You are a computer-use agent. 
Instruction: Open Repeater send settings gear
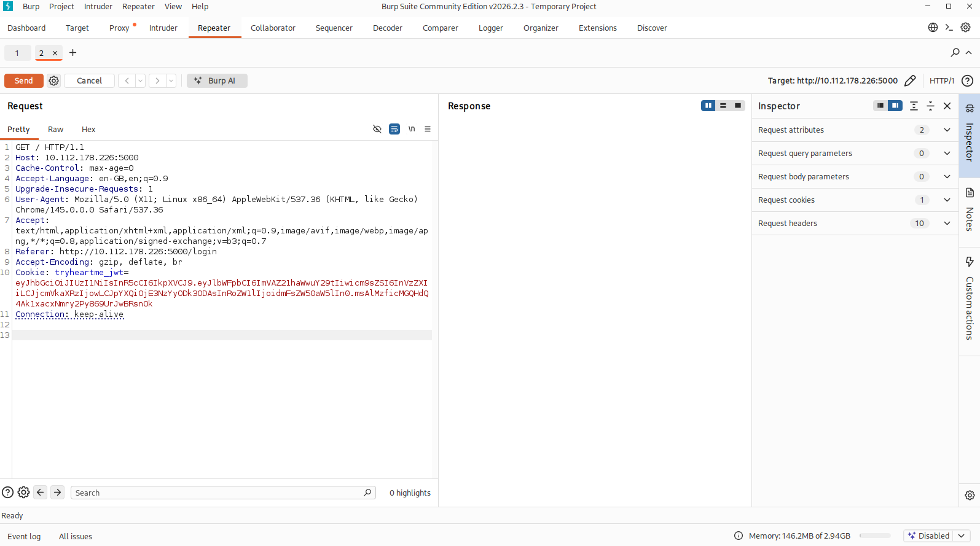[54, 80]
